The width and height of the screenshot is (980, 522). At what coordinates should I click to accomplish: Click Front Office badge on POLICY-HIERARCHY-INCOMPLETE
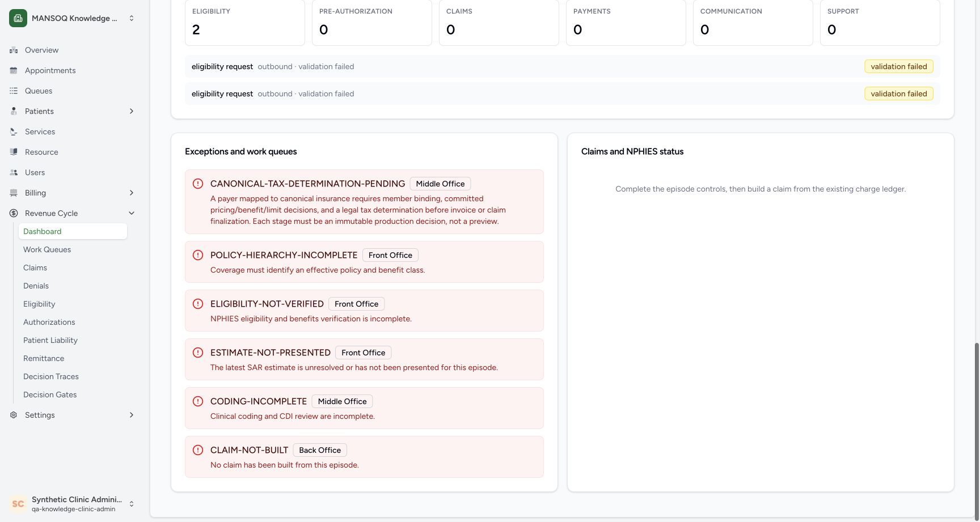[390, 255]
